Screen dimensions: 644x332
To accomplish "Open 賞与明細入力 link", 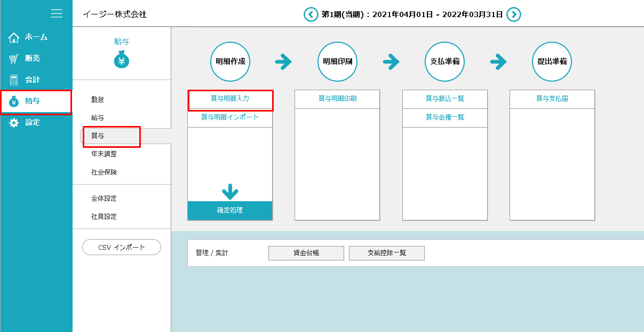I will 230,99.
